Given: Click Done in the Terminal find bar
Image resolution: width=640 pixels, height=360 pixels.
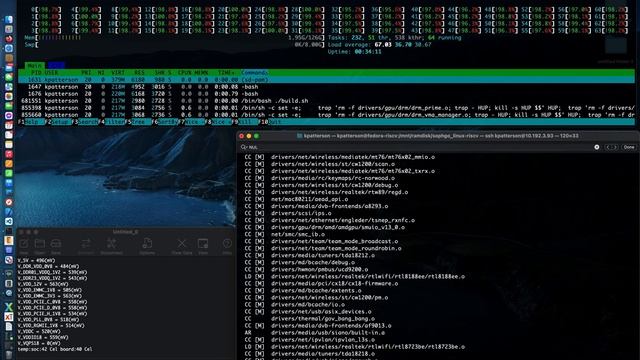Looking at the screenshot, I should [x=629, y=147].
